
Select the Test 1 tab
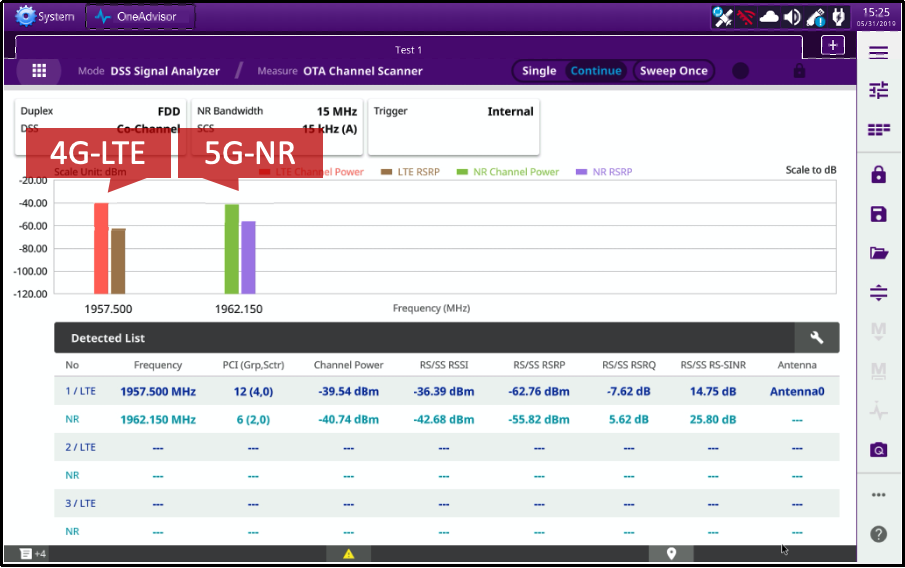(x=409, y=50)
